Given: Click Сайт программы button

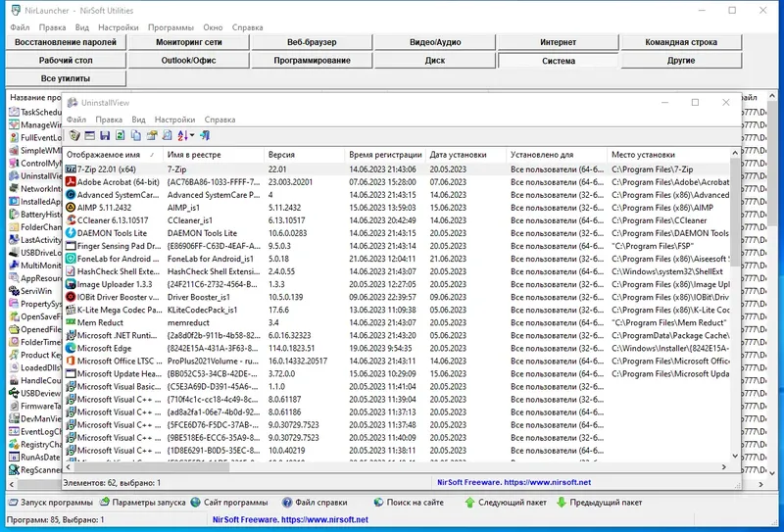Looking at the screenshot, I should (x=229, y=503).
